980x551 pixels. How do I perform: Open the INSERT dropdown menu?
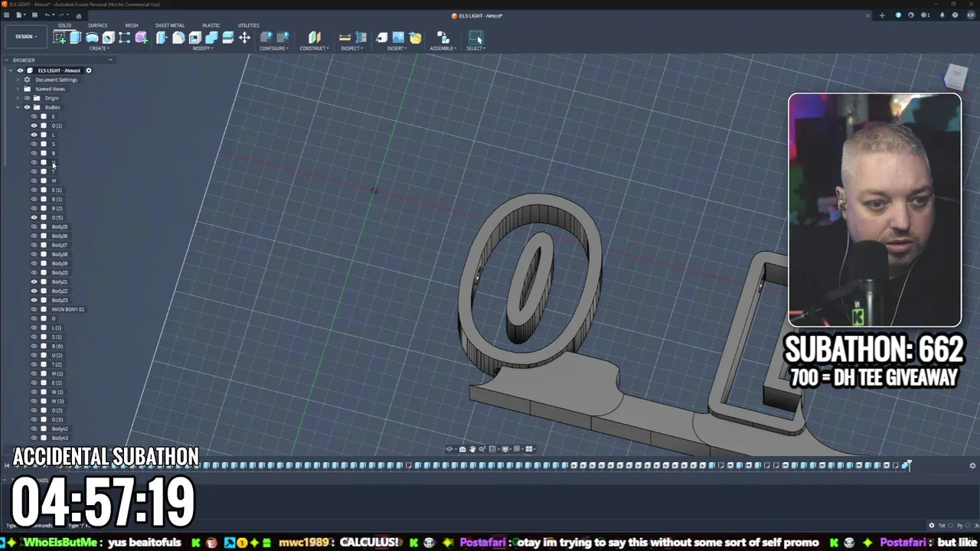tap(397, 48)
